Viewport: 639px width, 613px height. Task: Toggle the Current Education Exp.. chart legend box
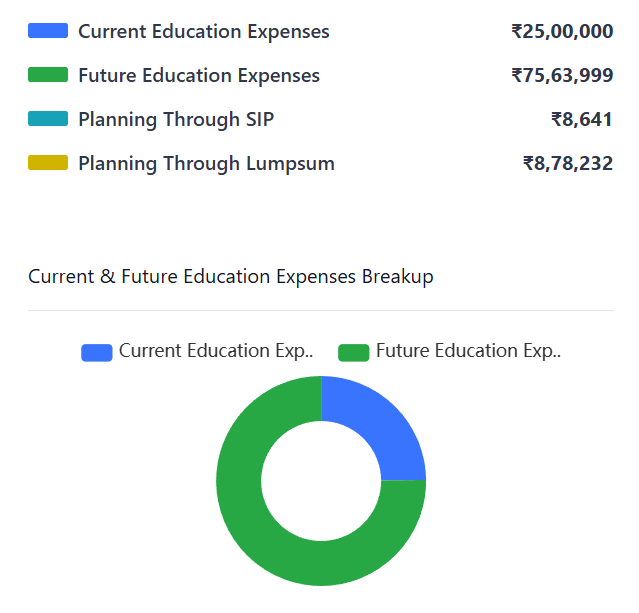(x=97, y=352)
